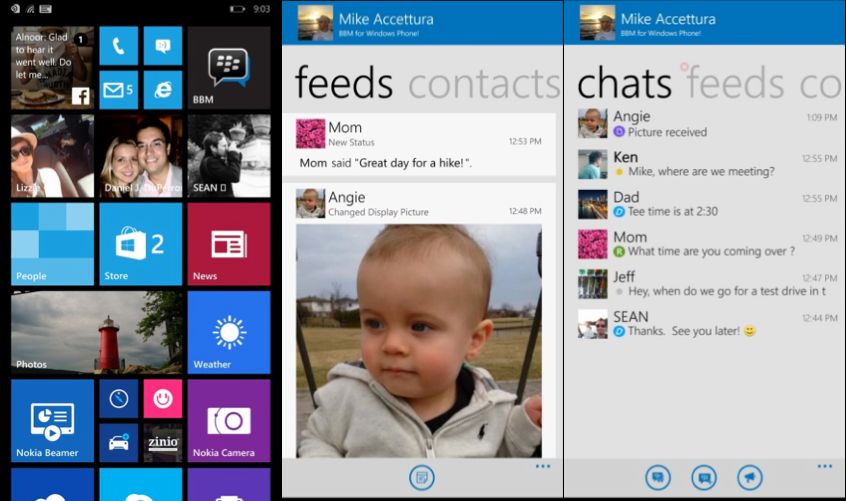This screenshot has width=846, height=501.
Task: Launch the Nokia Camera tile
Action: 229,421
